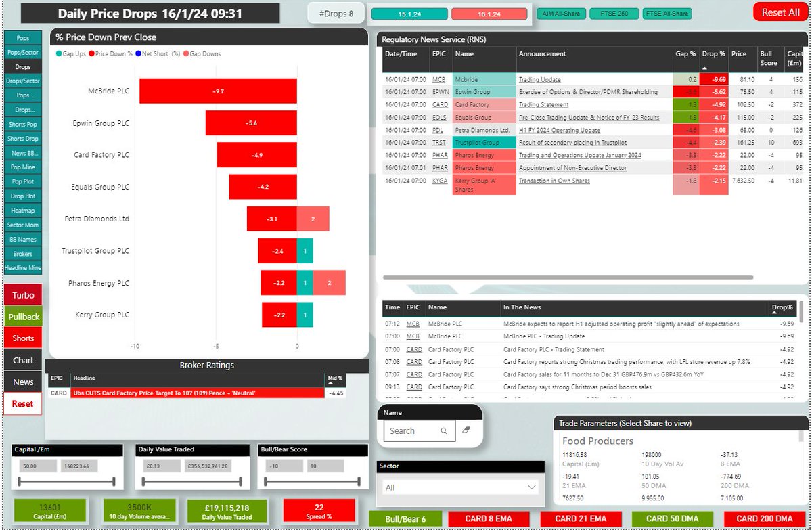Click the Epwin Group PLC -5.6 bar
The image size is (812, 530).
251,123
